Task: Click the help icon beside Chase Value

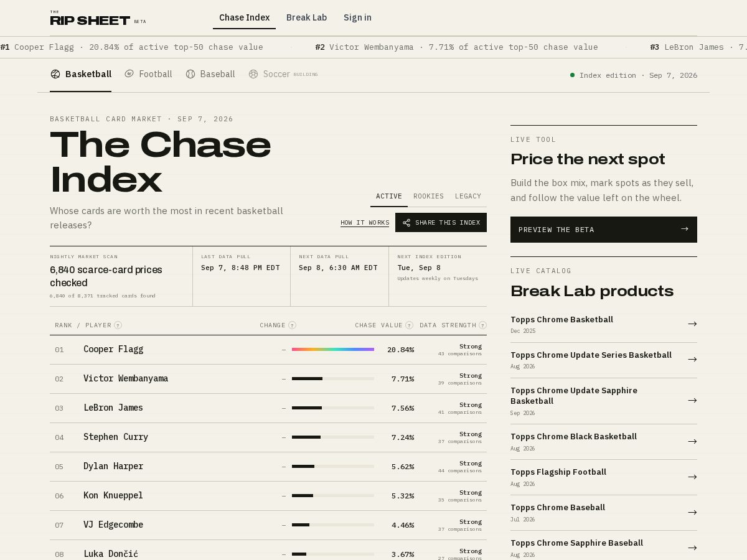Action: click(x=409, y=325)
